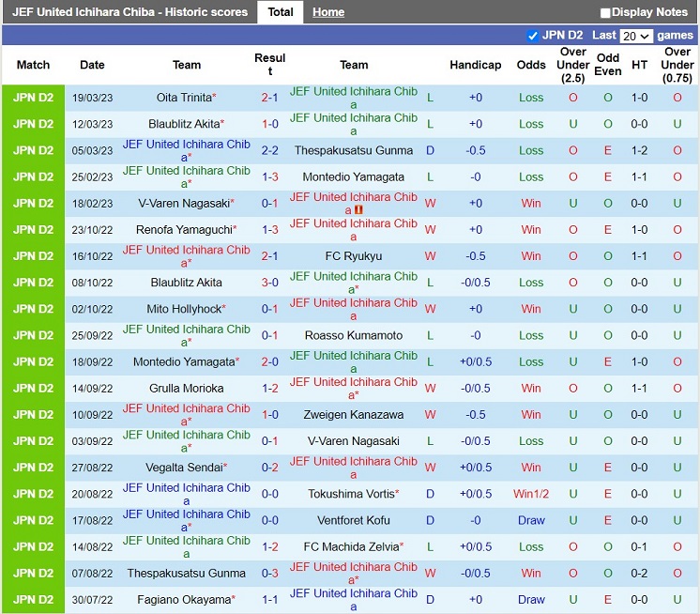Click the 0-1 halftime score on 14/08/22
Image resolution: width=700 pixels, height=614 pixels.
(639, 546)
